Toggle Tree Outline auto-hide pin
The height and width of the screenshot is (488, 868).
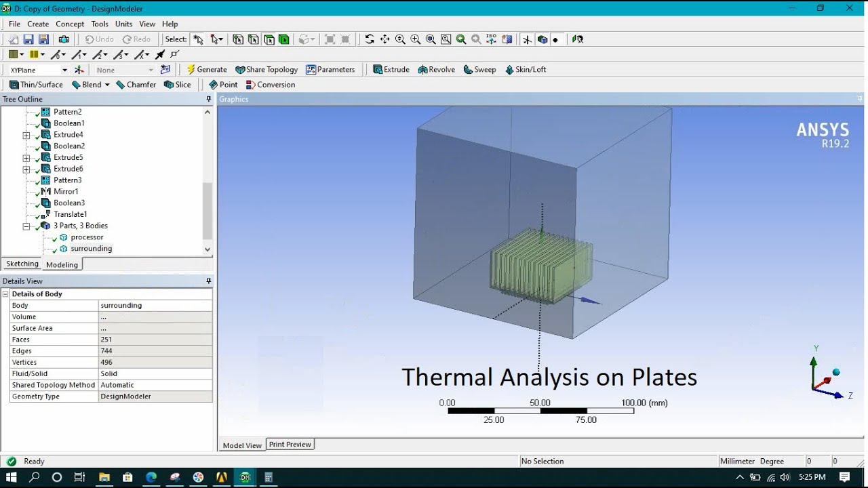pos(208,100)
